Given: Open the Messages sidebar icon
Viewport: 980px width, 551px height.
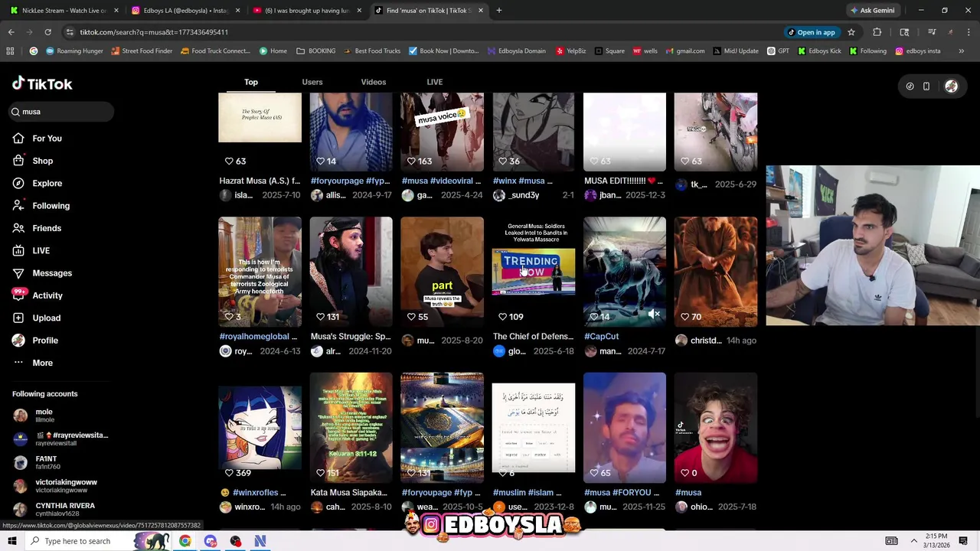Looking at the screenshot, I should tap(18, 273).
